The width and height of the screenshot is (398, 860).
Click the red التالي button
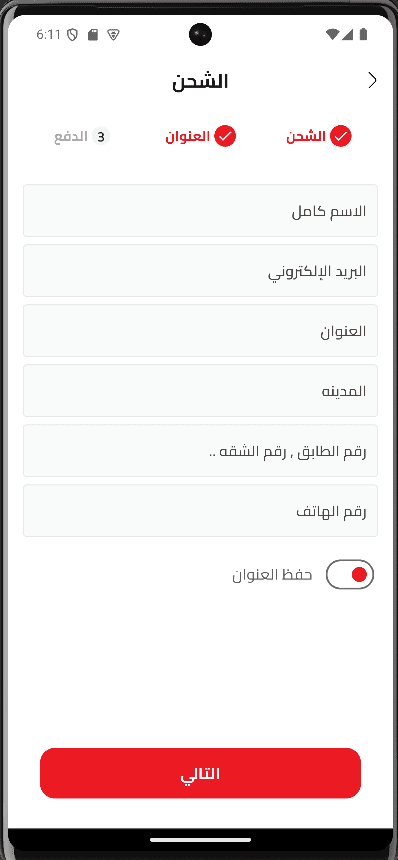[200, 773]
